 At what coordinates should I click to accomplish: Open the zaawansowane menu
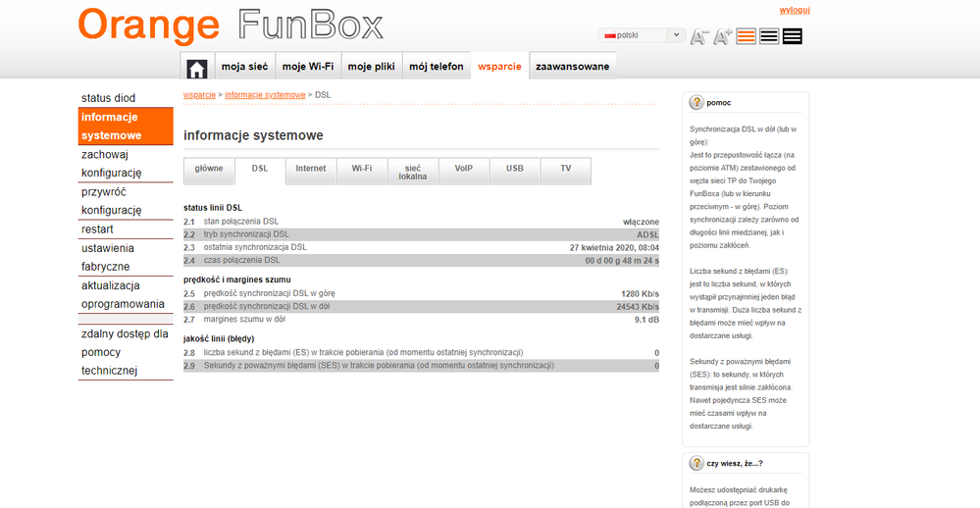[x=572, y=67]
